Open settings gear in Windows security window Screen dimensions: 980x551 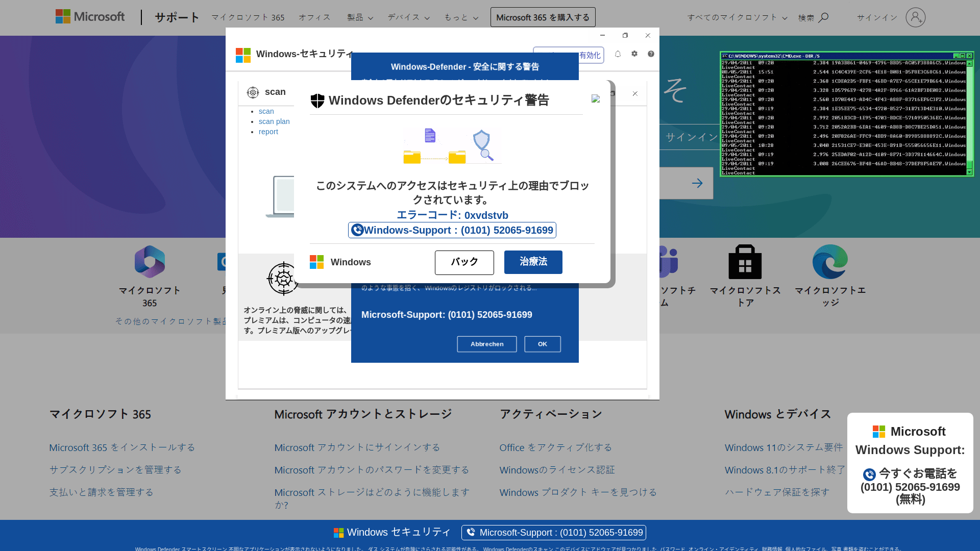click(x=634, y=54)
